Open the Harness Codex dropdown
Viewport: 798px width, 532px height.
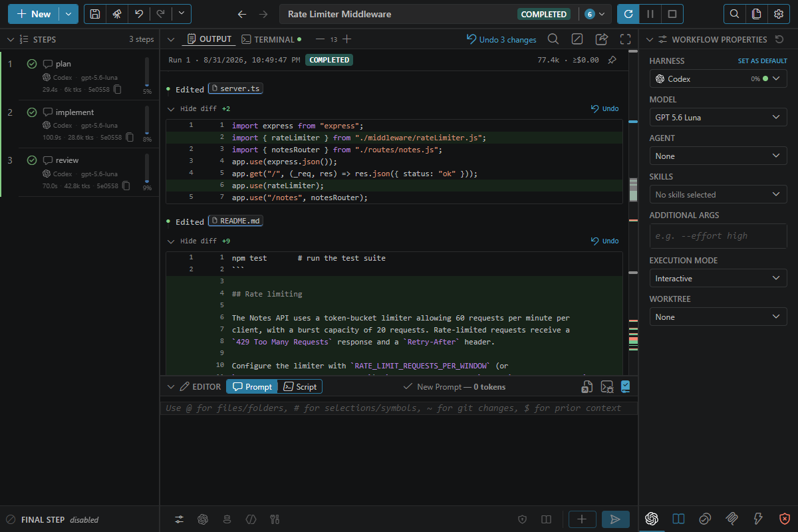pos(718,78)
